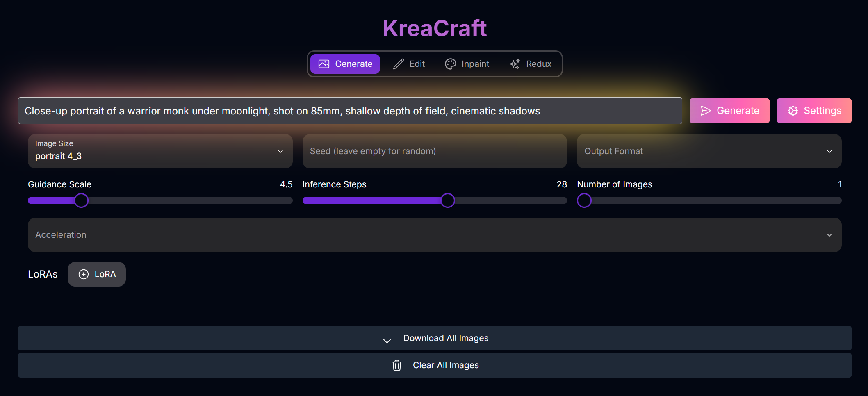Open the Acceleration dropdown
The image size is (868, 396).
[435, 235]
